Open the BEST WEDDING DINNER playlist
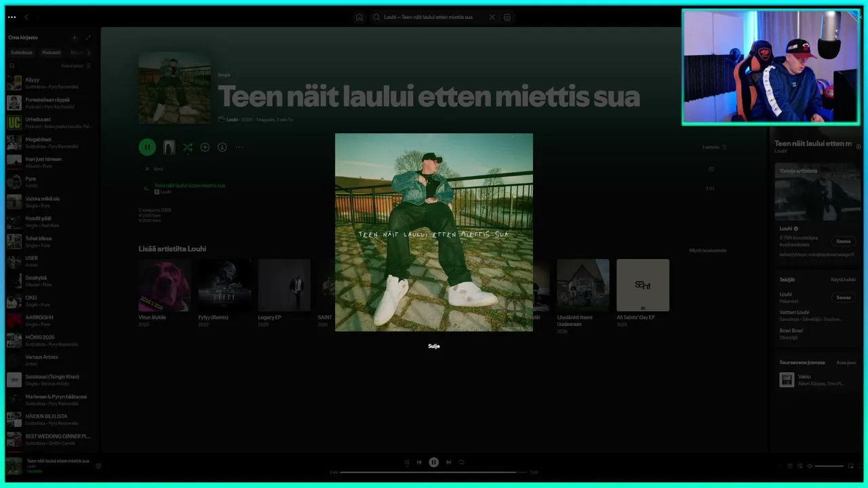Viewport: 868px width, 488px height. [50, 439]
